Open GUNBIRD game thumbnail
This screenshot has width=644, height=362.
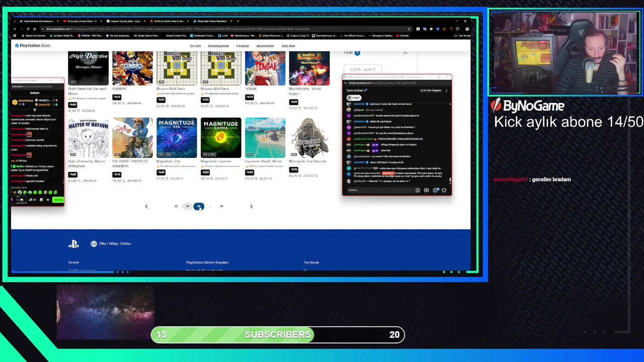click(x=132, y=68)
